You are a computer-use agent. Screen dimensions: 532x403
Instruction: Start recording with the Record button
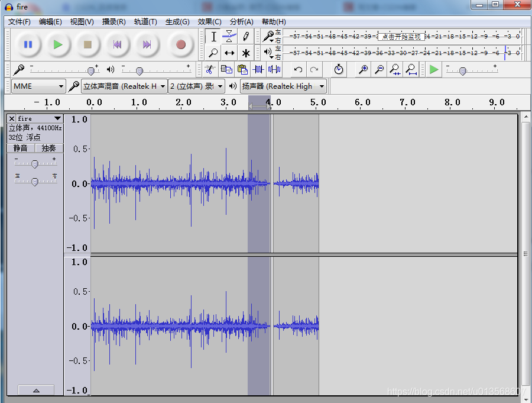pos(180,44)
